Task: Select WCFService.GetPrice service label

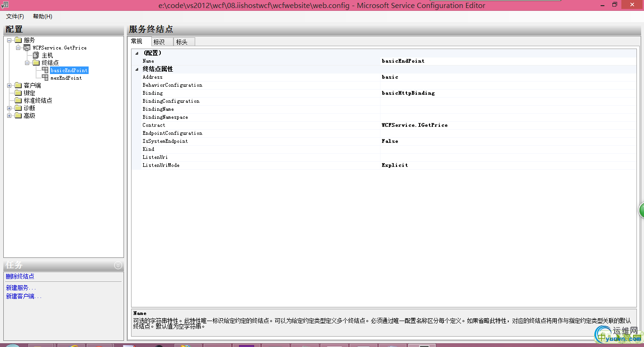Action: (59, 48)
